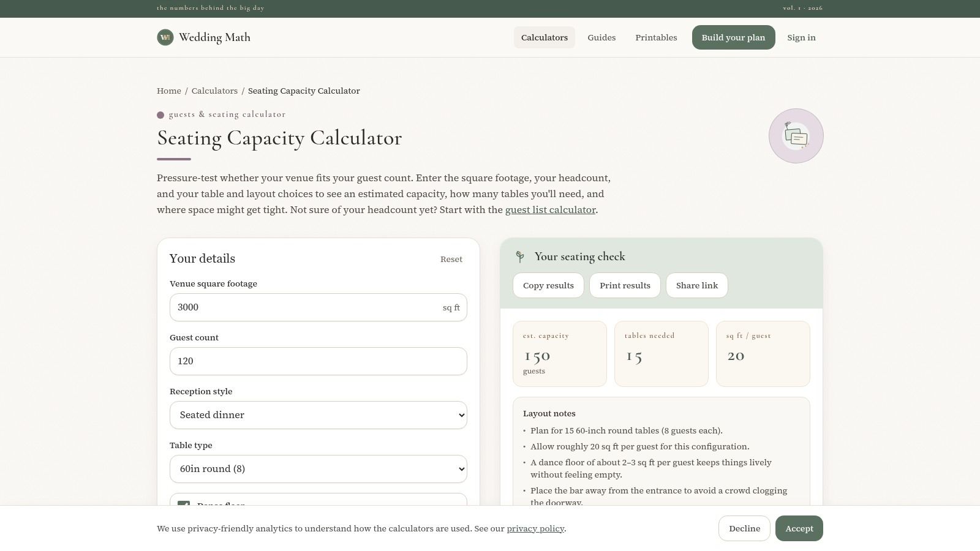Click the note 'Allow roughly 20 sq ft per guest'
The image size is (980, 551).
click(640, 446)
